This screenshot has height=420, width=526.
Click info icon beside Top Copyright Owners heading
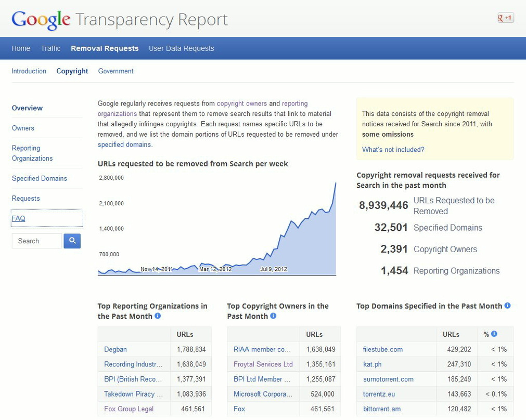273,316
